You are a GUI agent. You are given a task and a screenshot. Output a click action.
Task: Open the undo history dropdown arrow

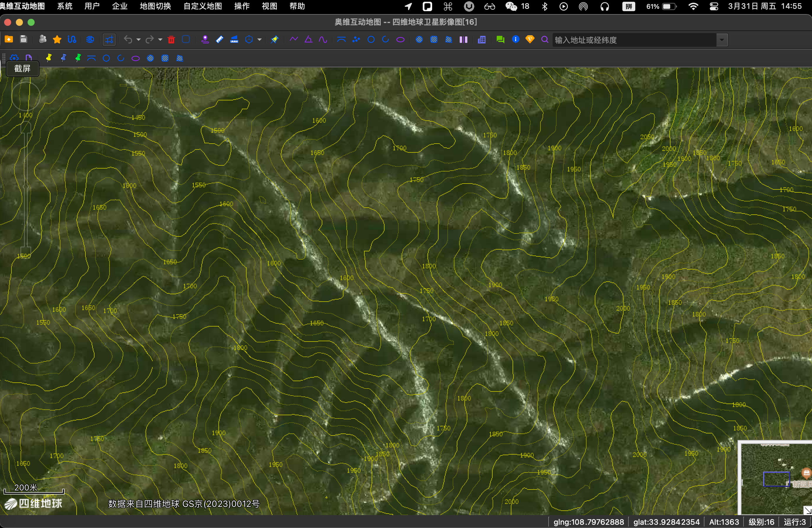[139, 40]
